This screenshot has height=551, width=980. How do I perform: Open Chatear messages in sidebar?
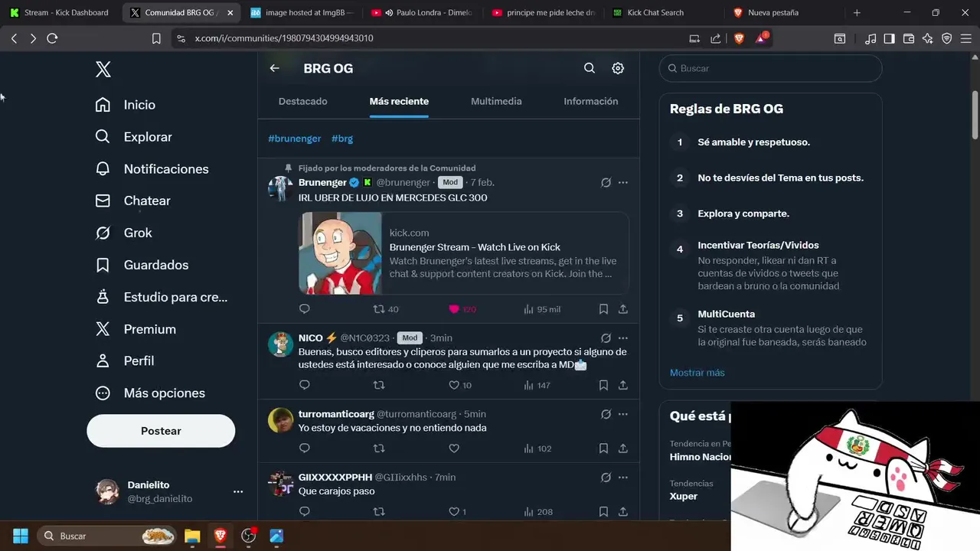132,201
